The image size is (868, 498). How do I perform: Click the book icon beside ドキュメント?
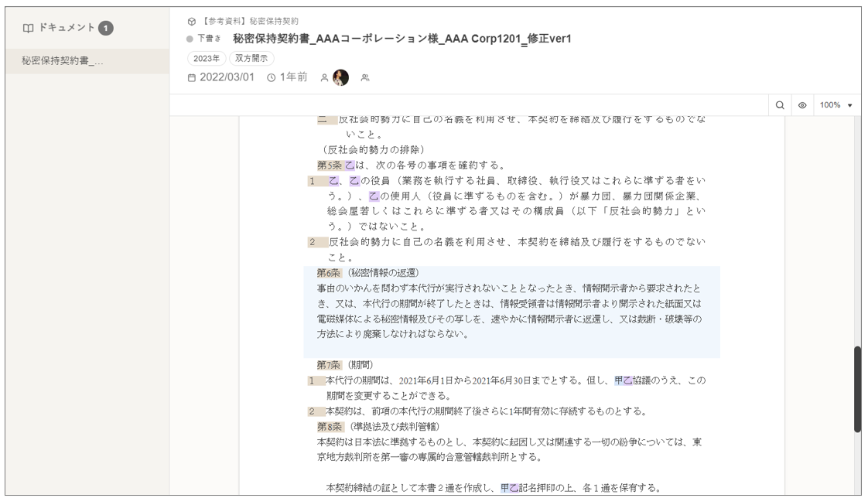pos(28,28)
